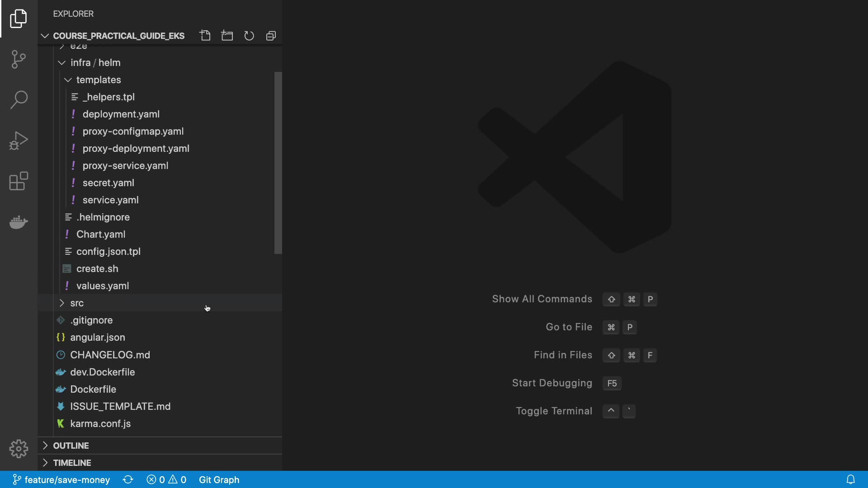The height and width of the screenshot is (488, 868).
Task: Collapse the templates folder
Action: (98, 80)
